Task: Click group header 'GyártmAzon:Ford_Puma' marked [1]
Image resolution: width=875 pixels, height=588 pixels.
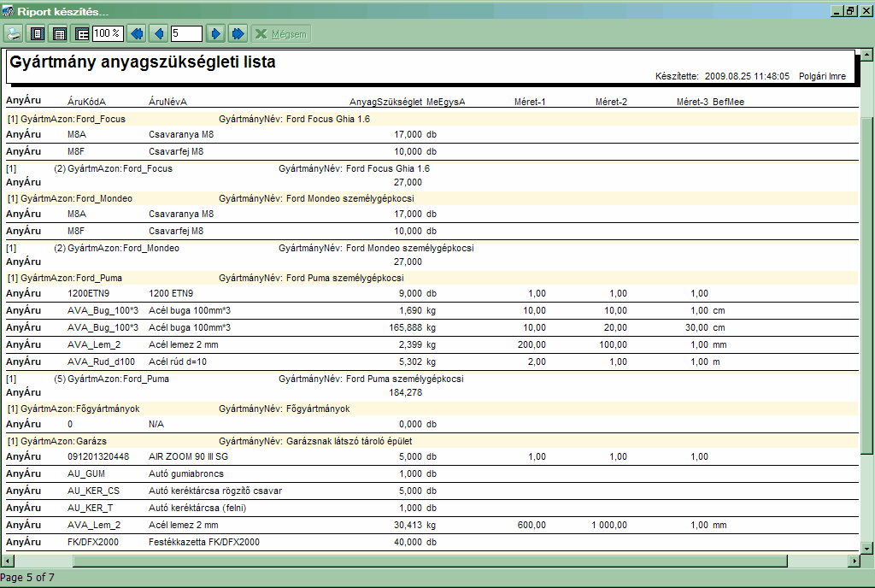Action: click(432, 278)
